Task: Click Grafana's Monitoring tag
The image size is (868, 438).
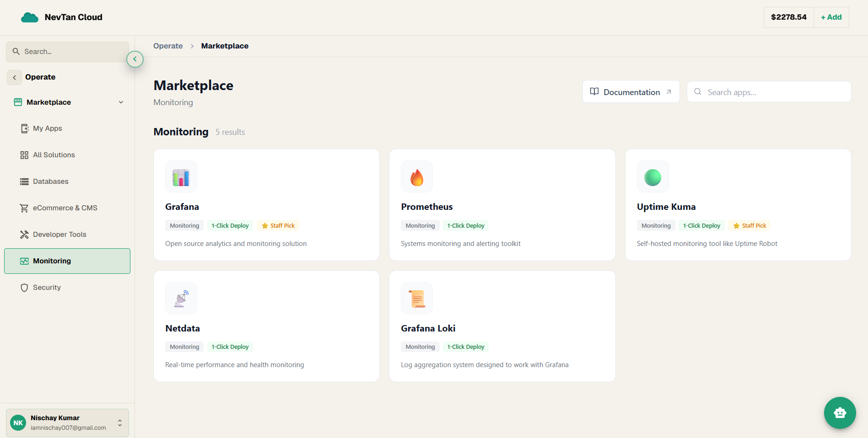Action: [184, 226]
